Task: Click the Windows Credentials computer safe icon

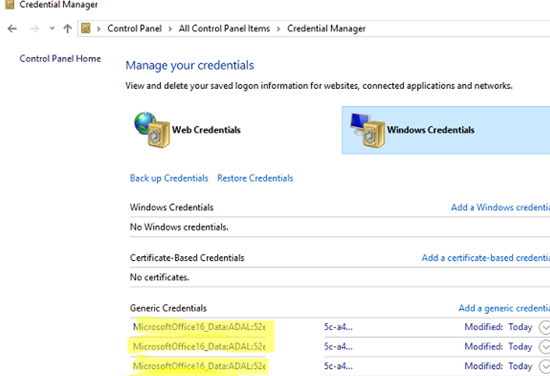Action: 367,130
